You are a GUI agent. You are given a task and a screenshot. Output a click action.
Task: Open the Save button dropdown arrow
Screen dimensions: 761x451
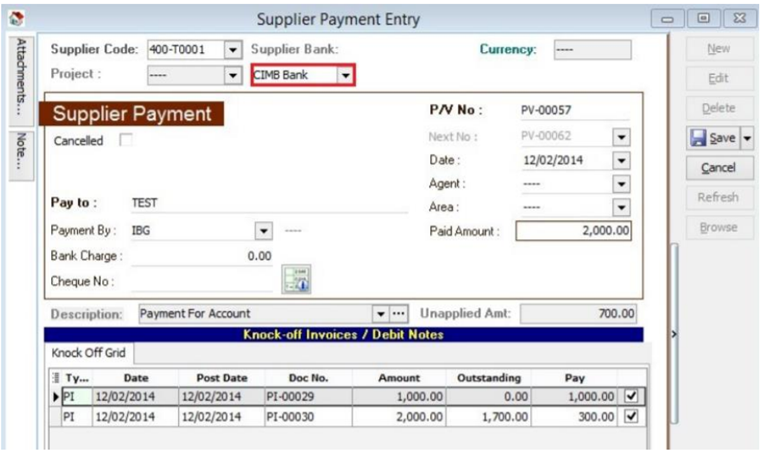click(x=747, y=138)
